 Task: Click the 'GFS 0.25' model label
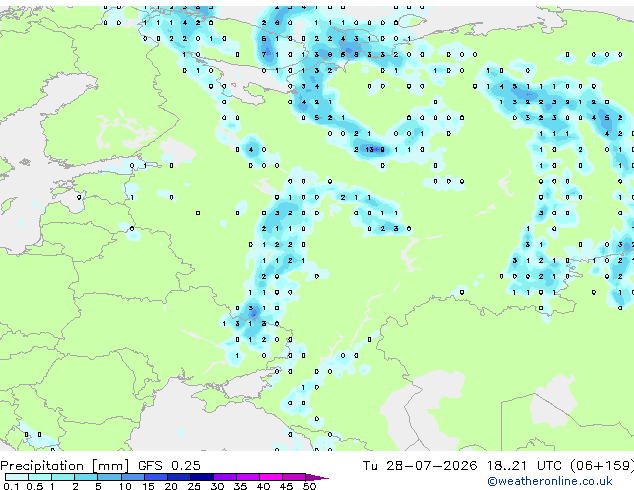tap(169, 465)
